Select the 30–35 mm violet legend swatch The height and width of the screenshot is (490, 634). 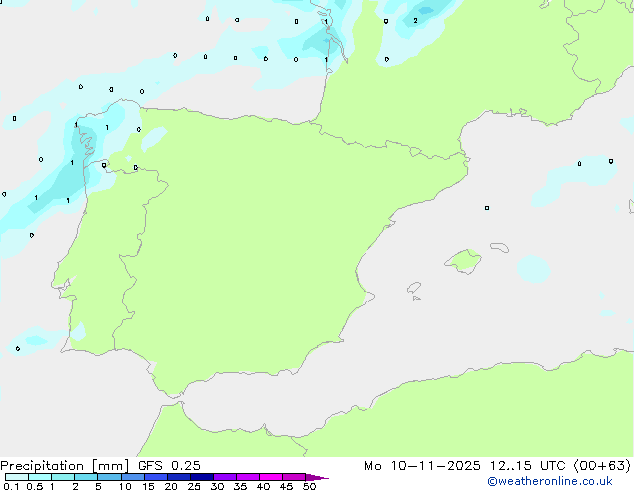pos(225,477)
